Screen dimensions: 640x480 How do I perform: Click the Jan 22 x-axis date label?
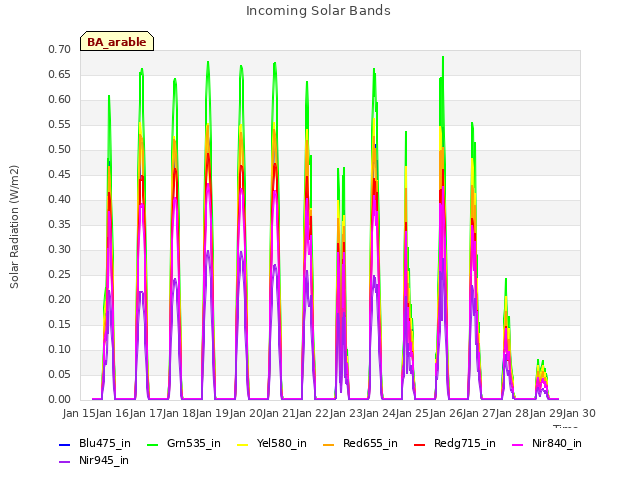(x=313, y=413)
